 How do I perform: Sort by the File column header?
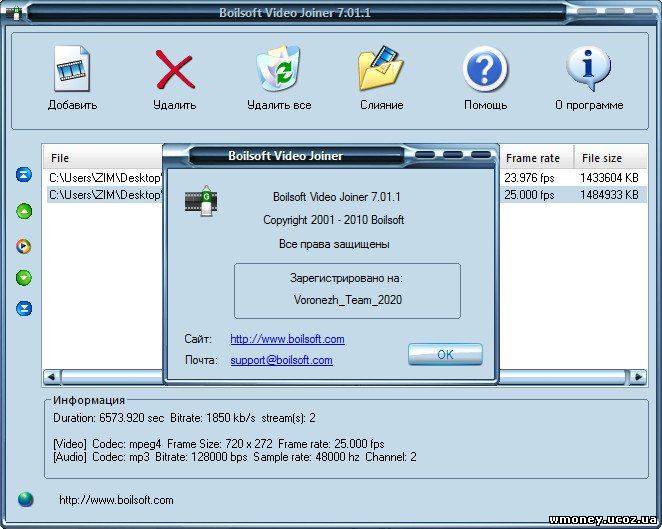click(103, 158)
